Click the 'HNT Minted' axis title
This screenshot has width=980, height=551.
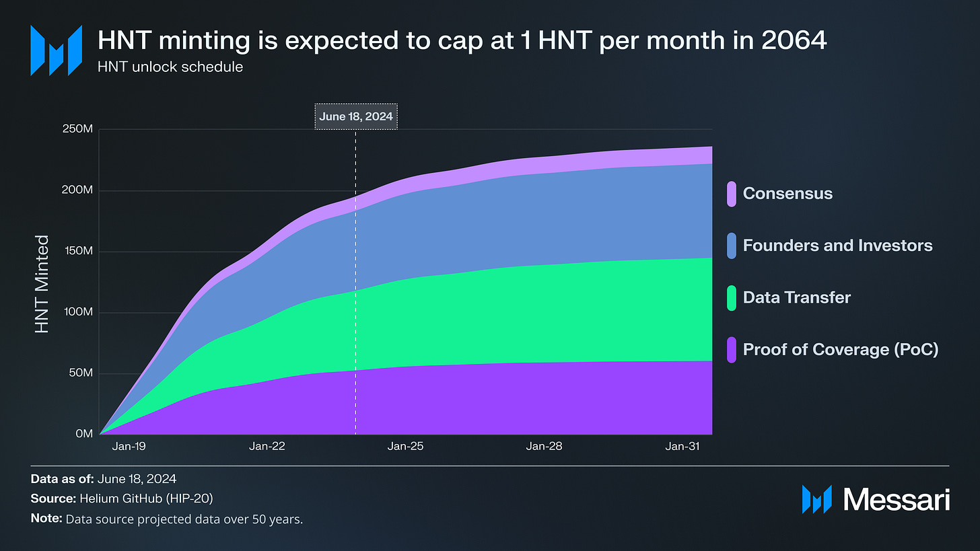coord(42,284)
